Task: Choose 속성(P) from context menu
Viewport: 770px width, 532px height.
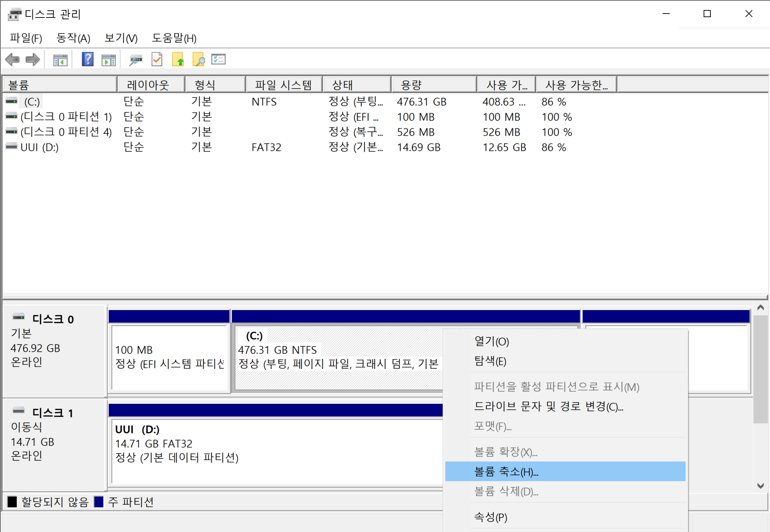Action: coord(490,517)
